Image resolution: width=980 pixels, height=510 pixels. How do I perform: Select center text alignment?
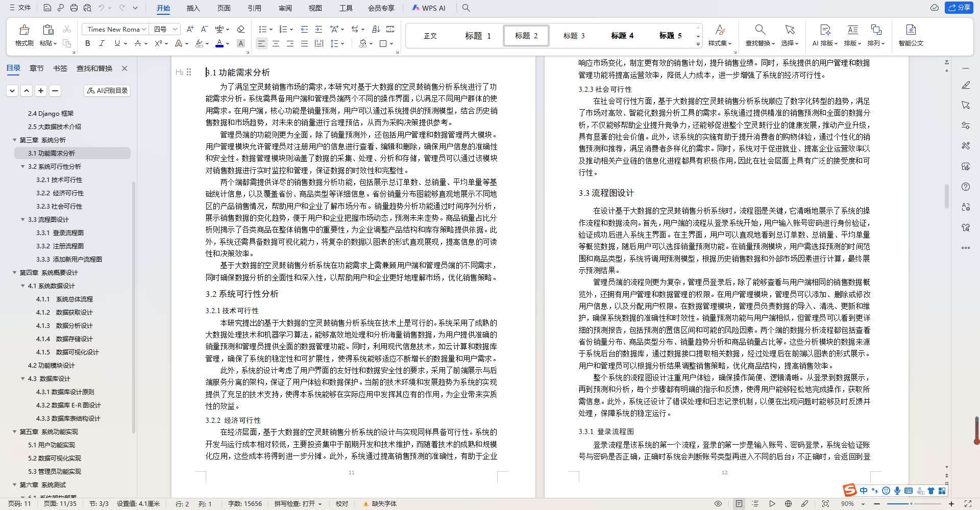click(x=276, y=44)
